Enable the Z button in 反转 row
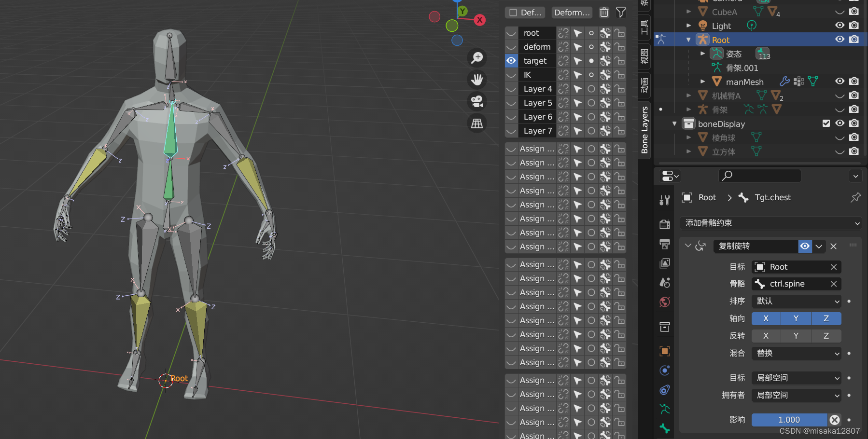Screen dimensions: 868x439 (x=826, y=336)
